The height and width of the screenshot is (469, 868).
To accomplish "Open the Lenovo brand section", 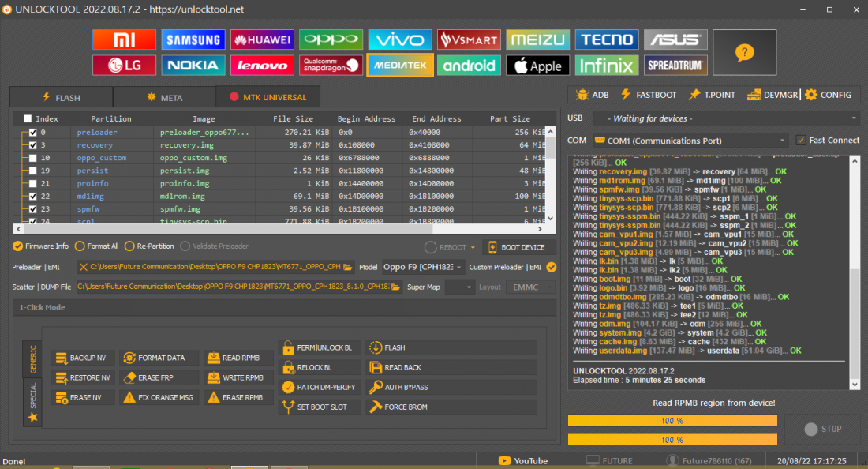I will (263, 66).
